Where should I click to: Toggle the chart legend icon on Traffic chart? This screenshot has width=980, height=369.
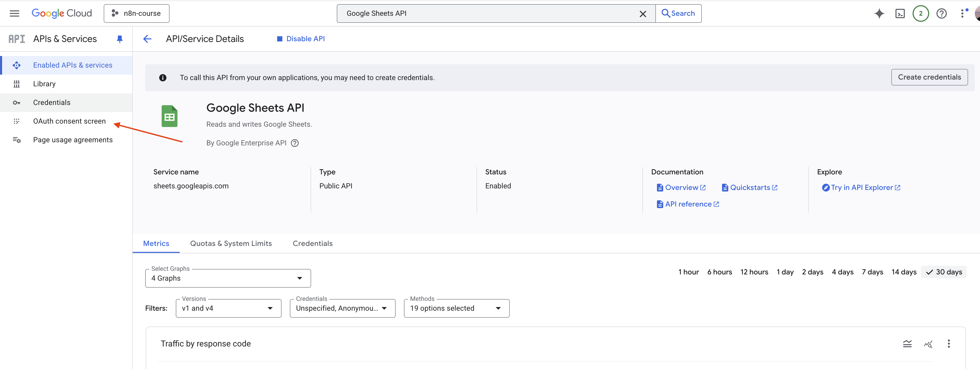click(x=907, y=344)
